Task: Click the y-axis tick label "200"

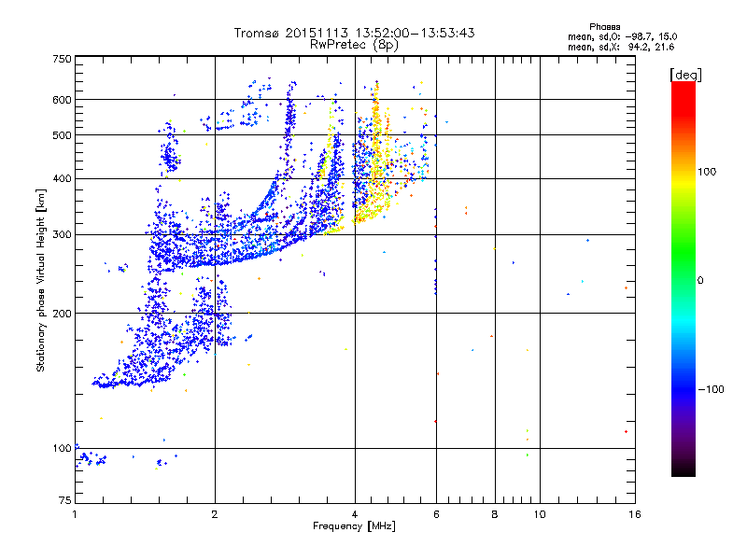Action: [62, 314]
